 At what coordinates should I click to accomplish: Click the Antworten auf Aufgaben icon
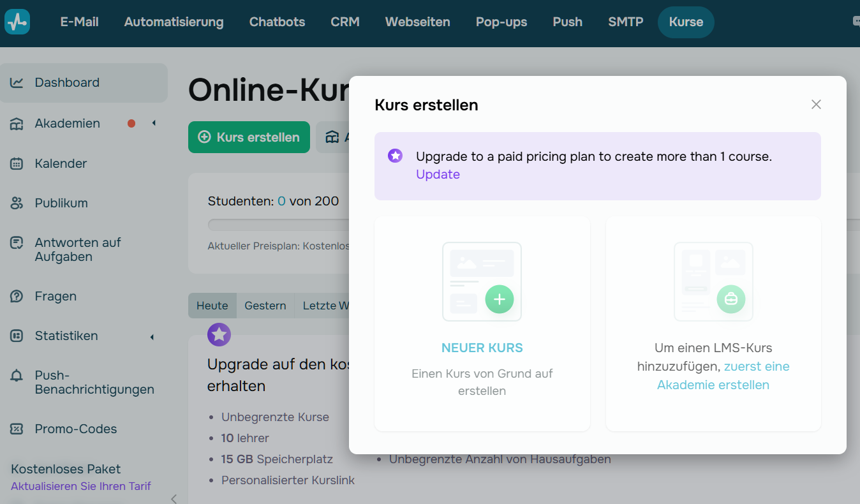(x=17, y=243)
